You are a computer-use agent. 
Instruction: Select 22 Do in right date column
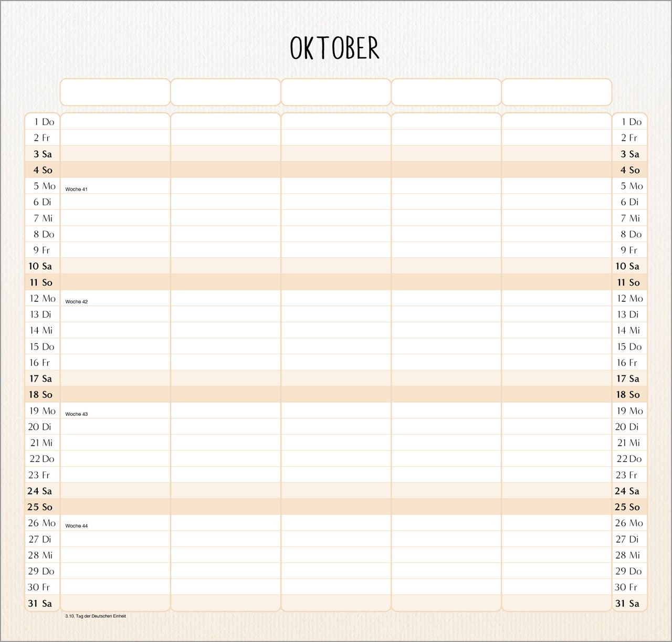click(x=629, y=459)
